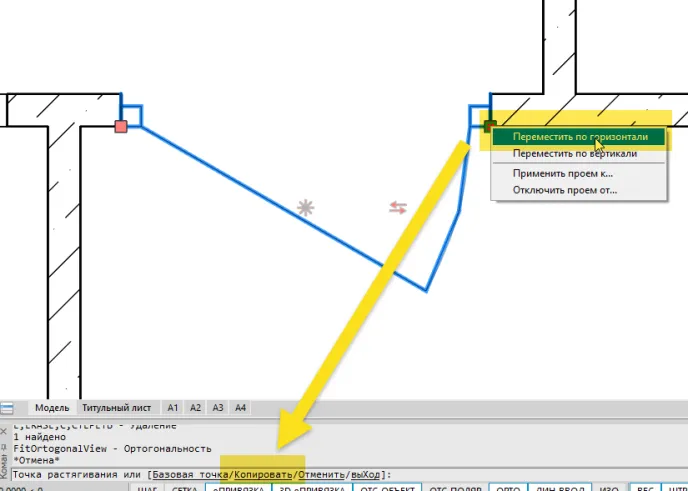The height and width of the screenshot is (491, 688).
Task: Choose 'выХод' command option
Action: click(x=366, y=475)
